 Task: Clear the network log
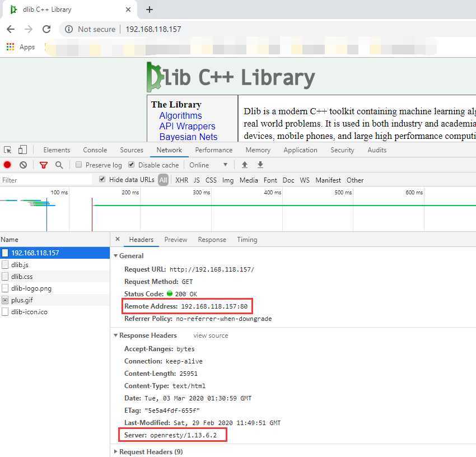click(x=23, y=165)
